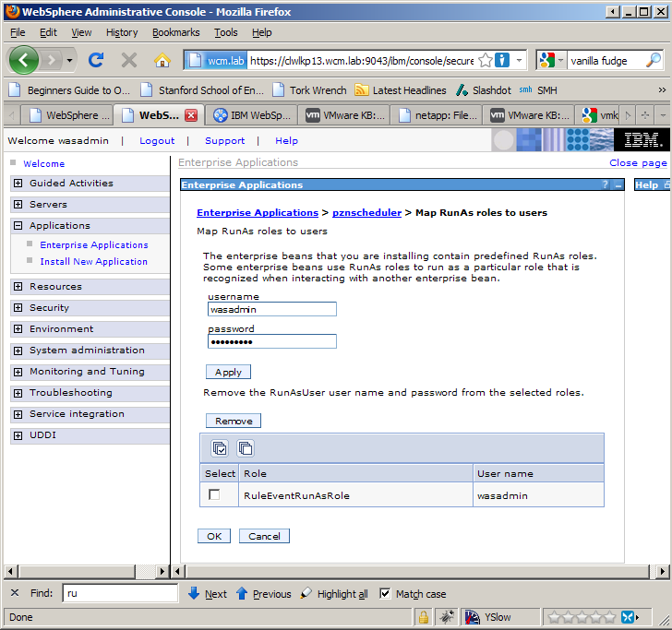Expand the Environment section

coord(18,329)
